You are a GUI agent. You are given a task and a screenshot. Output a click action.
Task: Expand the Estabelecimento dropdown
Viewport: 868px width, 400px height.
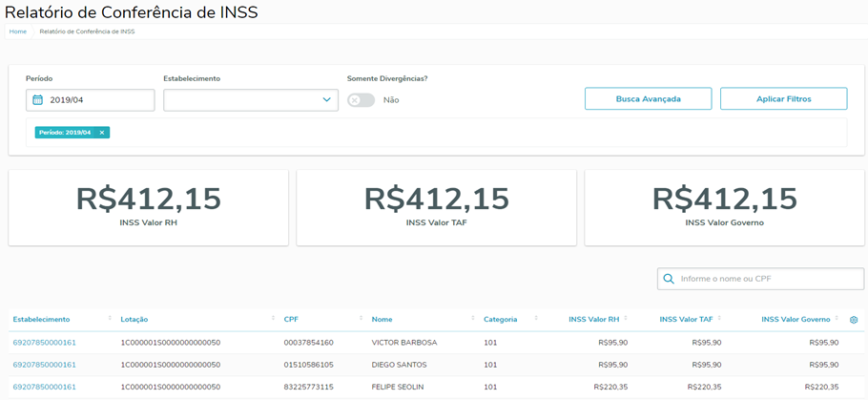pyautogui.click(x=326, y=99)
